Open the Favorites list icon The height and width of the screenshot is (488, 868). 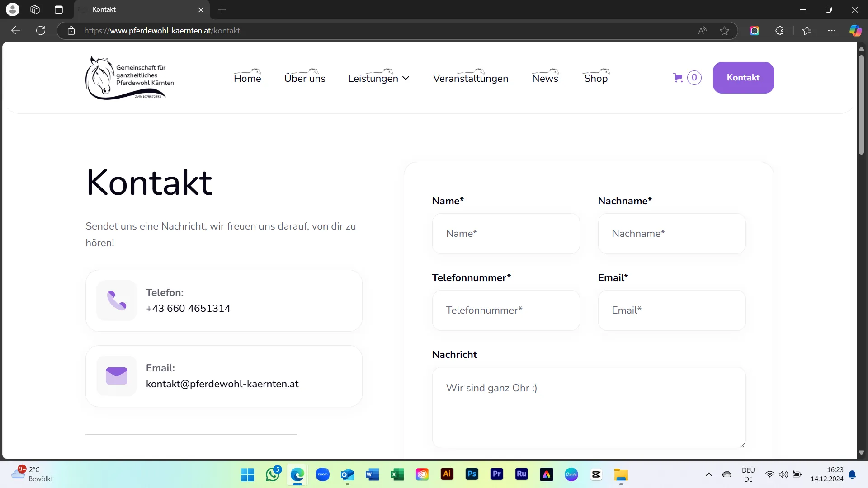pyautogui.click(x=807, y=31)
